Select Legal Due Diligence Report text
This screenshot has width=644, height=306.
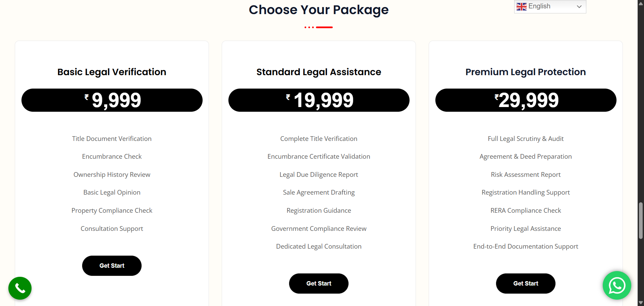(319, 175)
